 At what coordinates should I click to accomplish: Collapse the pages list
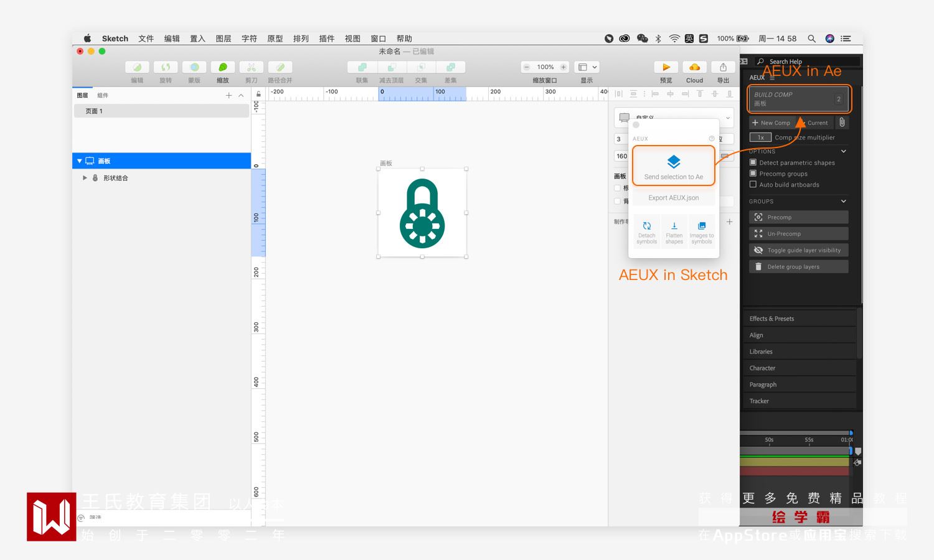coord(241,95)
